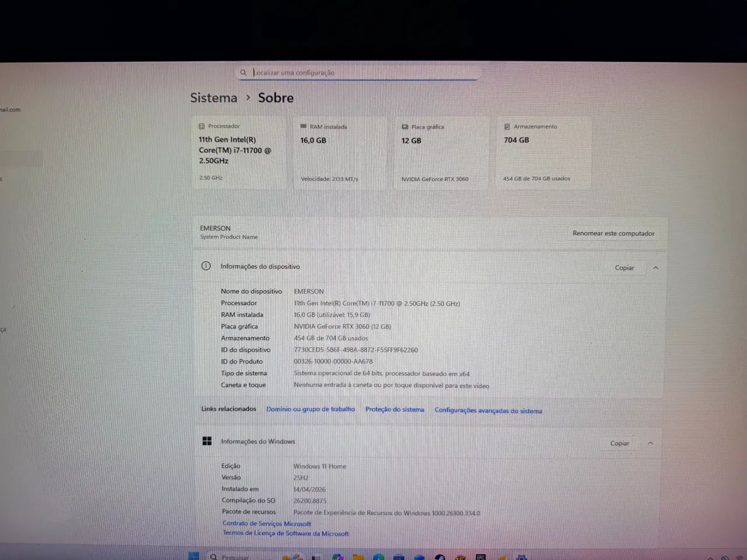Collapse the Informações do dispositivo section

(655, 268)
